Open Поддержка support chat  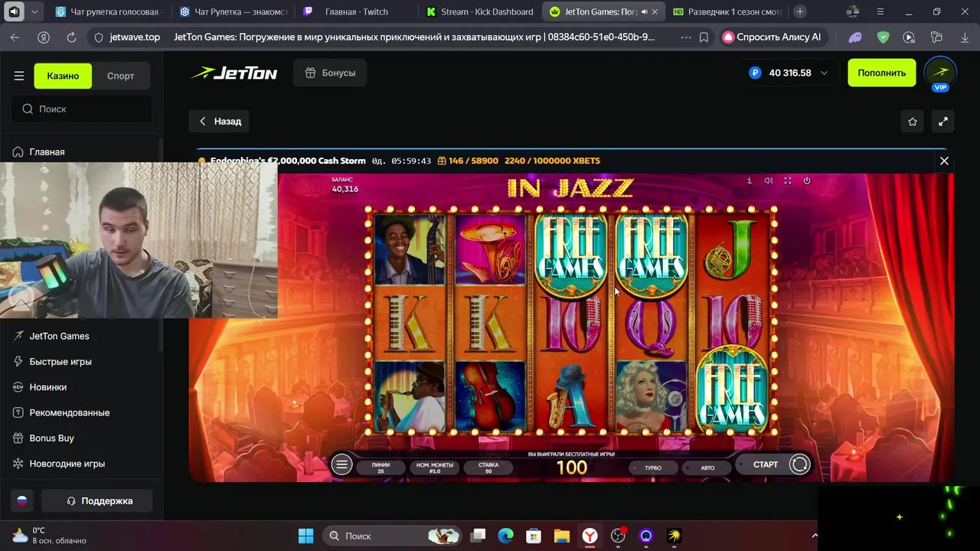click(97, 500)
